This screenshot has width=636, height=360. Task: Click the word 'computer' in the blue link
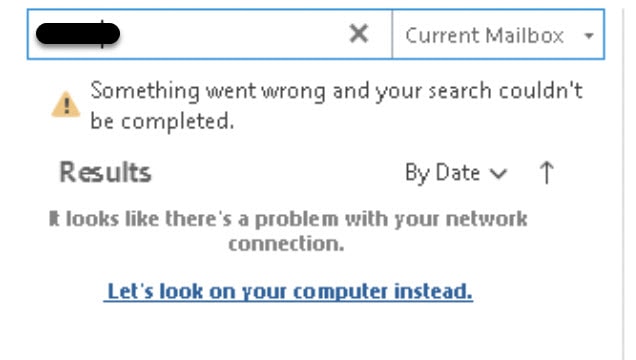pos(340,291)
